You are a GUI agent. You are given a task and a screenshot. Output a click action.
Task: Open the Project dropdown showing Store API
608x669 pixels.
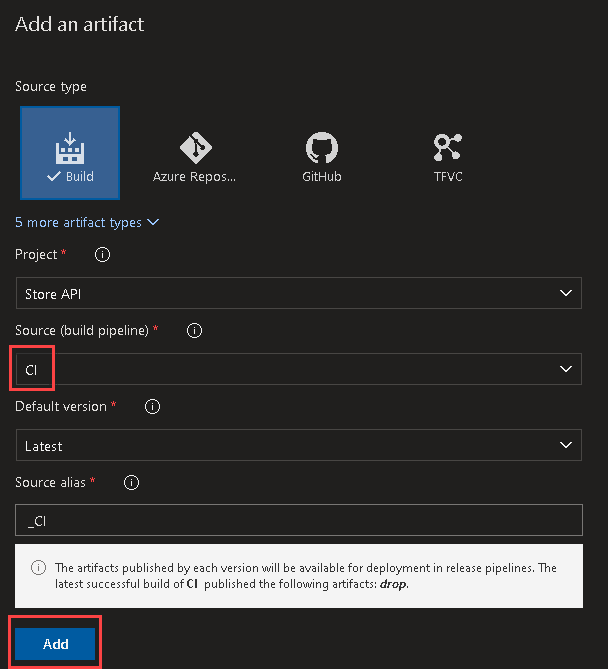pos(299,293)
